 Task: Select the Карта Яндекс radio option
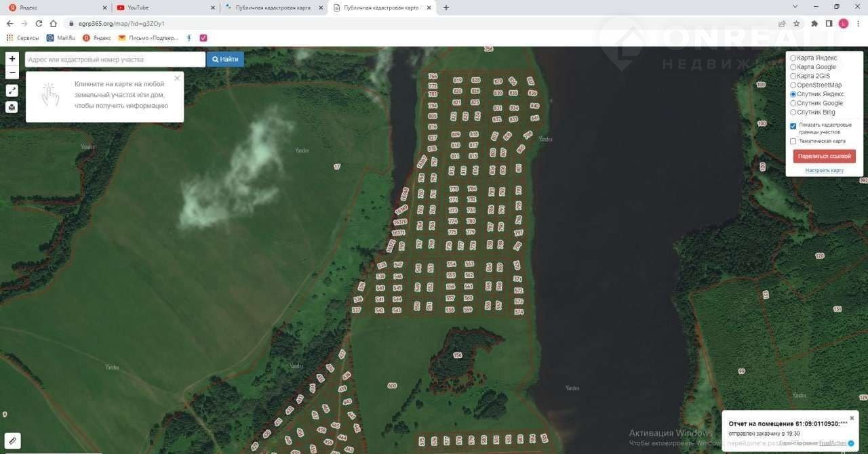[x=793, y=58]
